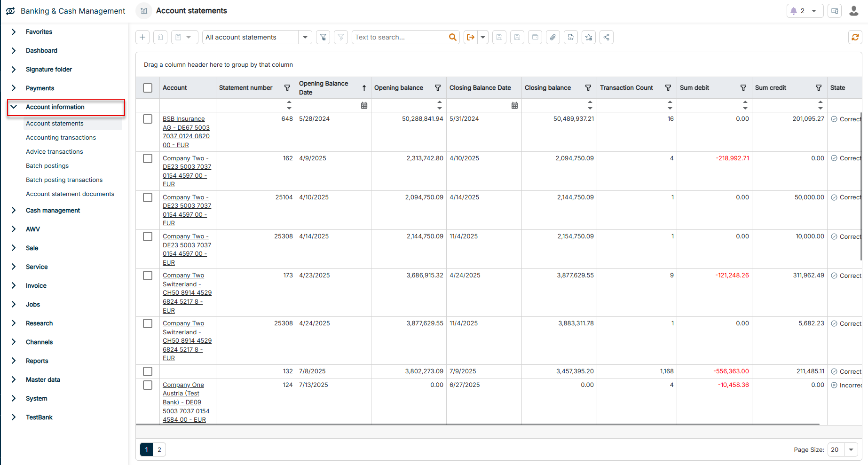This screenshot has width=868, height=465.
Task: Expand the System menu section
Action: [14, 399]
